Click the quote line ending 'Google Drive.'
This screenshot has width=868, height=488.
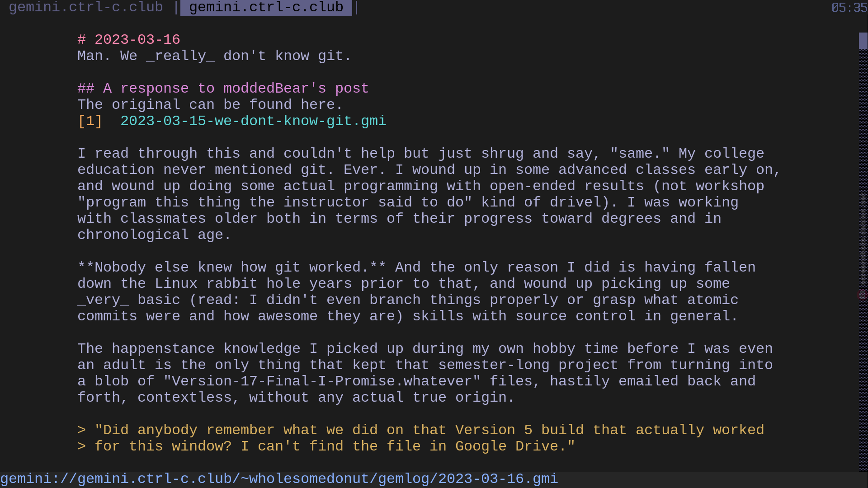tap(326, 446)
